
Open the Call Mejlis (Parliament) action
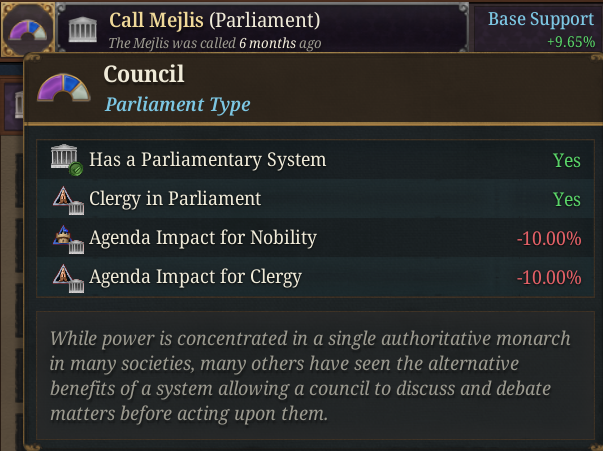click(x=215, y=20)
